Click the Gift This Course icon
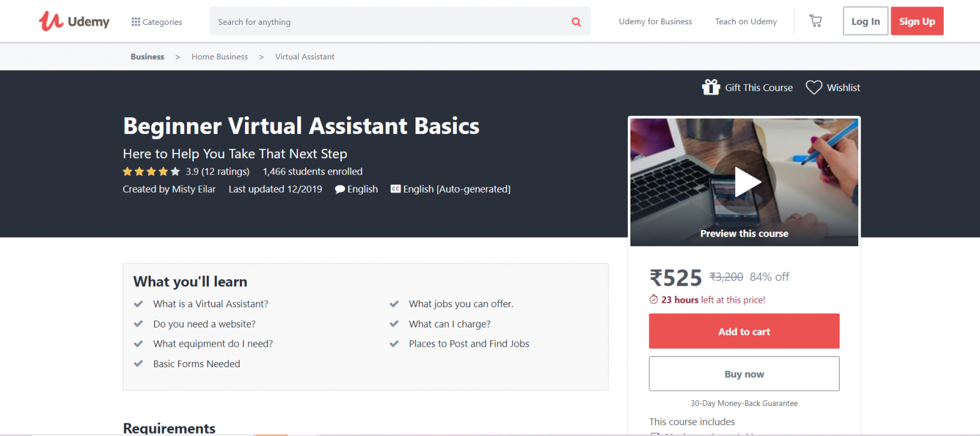 coord(711,87)
